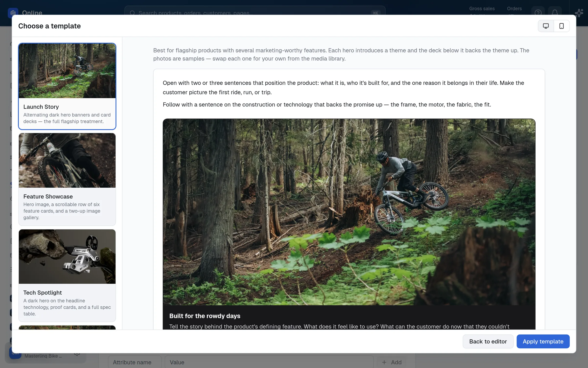Click the large forest biking preview image

(349, 212)
